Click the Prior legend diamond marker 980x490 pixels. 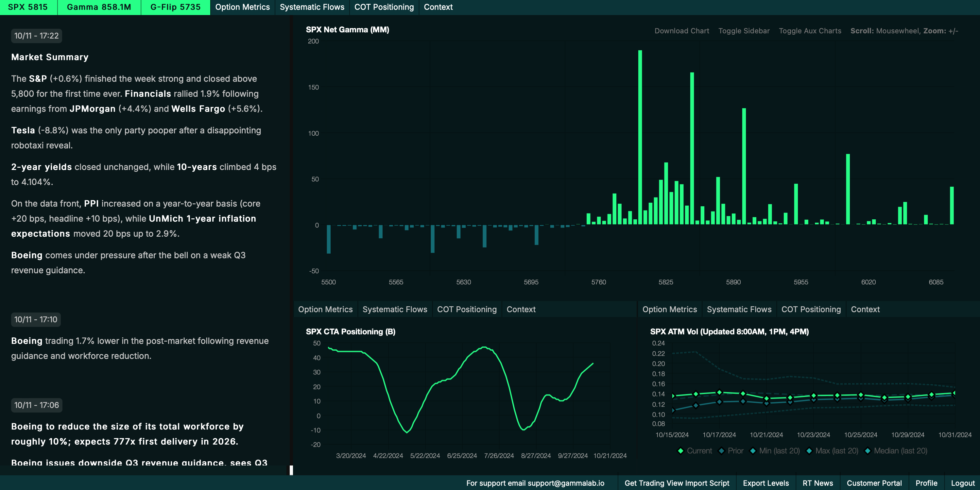pyautogui.click(x=721, y=451)
